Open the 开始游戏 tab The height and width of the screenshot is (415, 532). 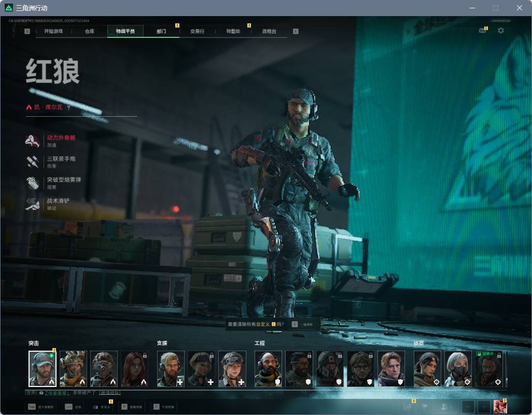(53, 31)
